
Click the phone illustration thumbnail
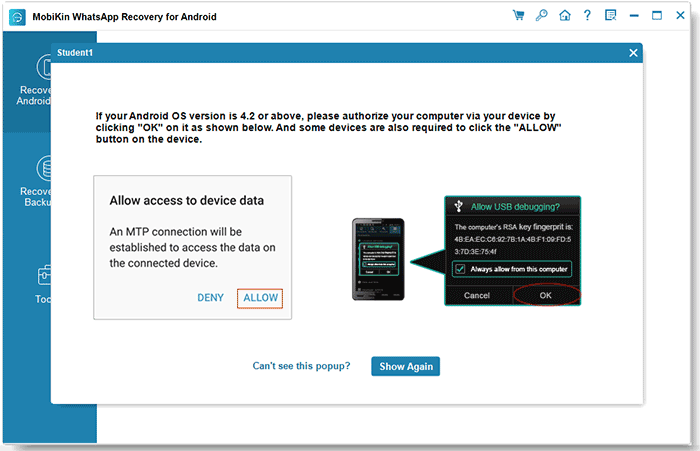click(x=378, y=259)
